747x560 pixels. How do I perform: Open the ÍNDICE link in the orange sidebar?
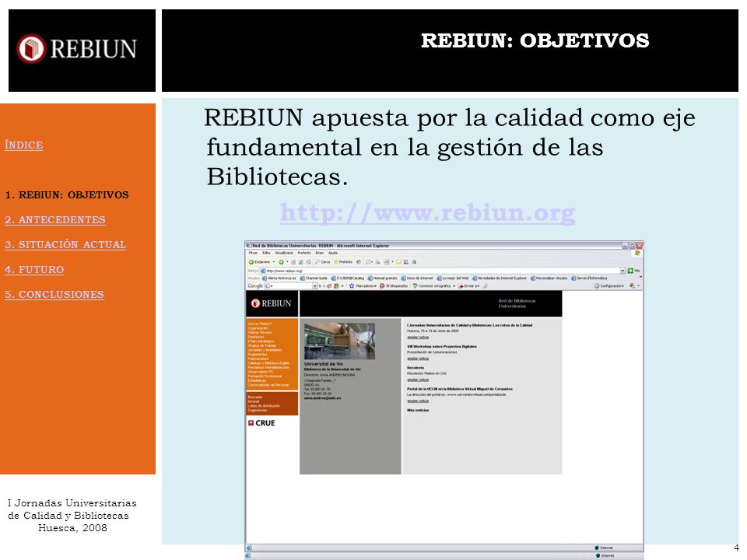click(24, 145)
